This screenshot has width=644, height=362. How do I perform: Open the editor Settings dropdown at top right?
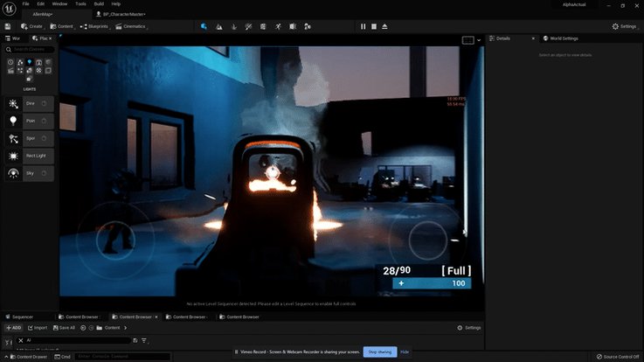tap(625, 26)
